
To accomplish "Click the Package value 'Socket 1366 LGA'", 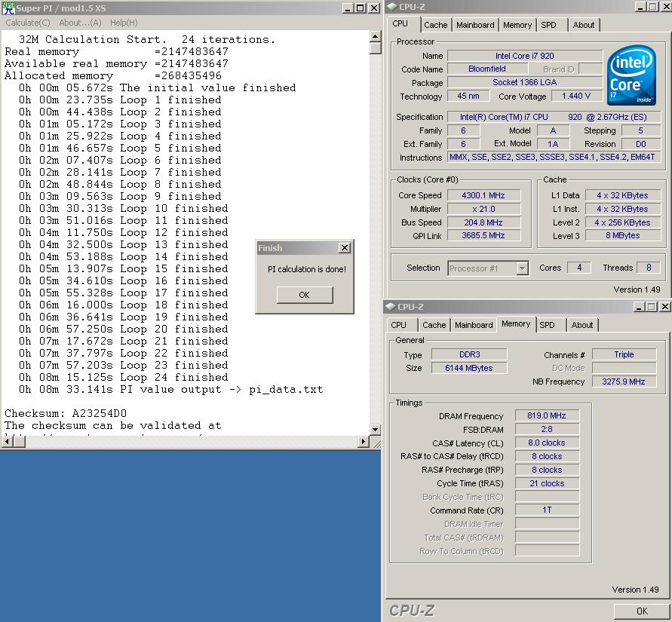I will (x=525, y=82).
